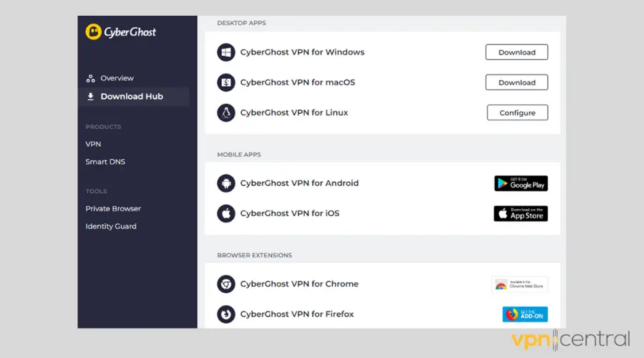Download CyberGhost VPN for macOS
The width and height of the screenshot is (644, 358).
pos(517,82)
